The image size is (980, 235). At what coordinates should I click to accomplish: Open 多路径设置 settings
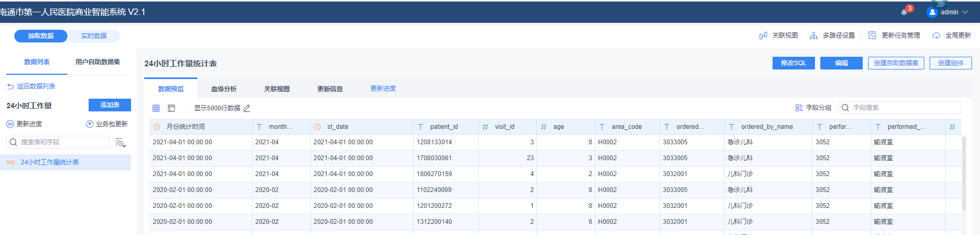coord(832,36)
